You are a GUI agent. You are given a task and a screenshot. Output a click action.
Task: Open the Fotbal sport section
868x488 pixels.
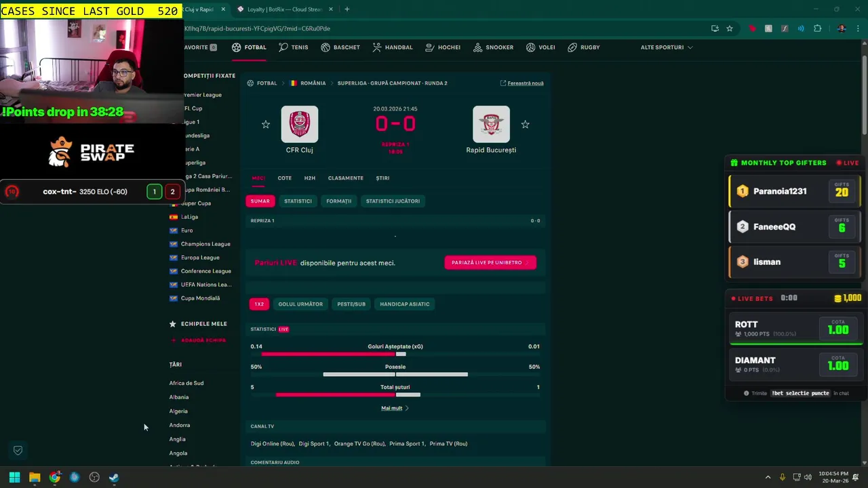pyautogui.click(x=249, y=47)
